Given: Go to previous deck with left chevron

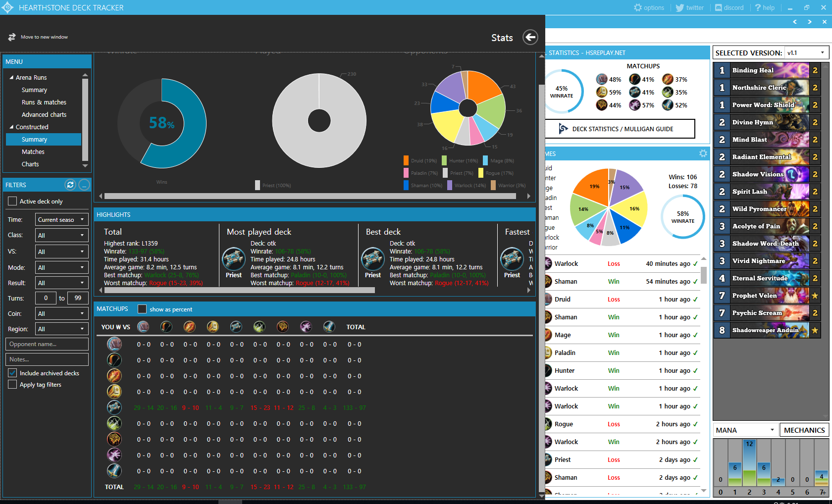Looking at the screenshot, I should pos(795,22).
